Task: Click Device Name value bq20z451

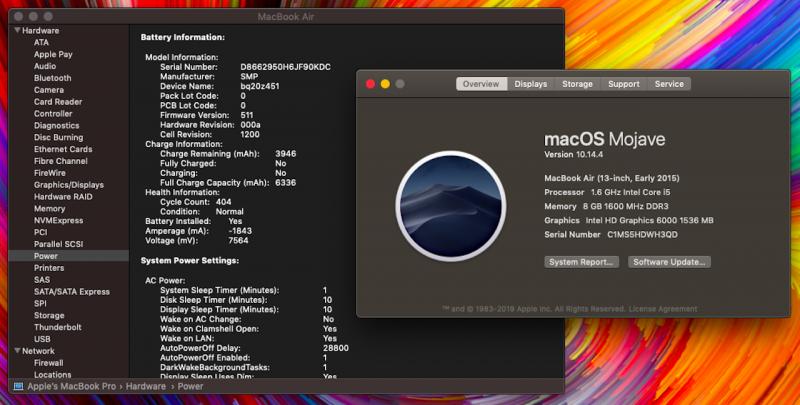Action: click(260, 86)
